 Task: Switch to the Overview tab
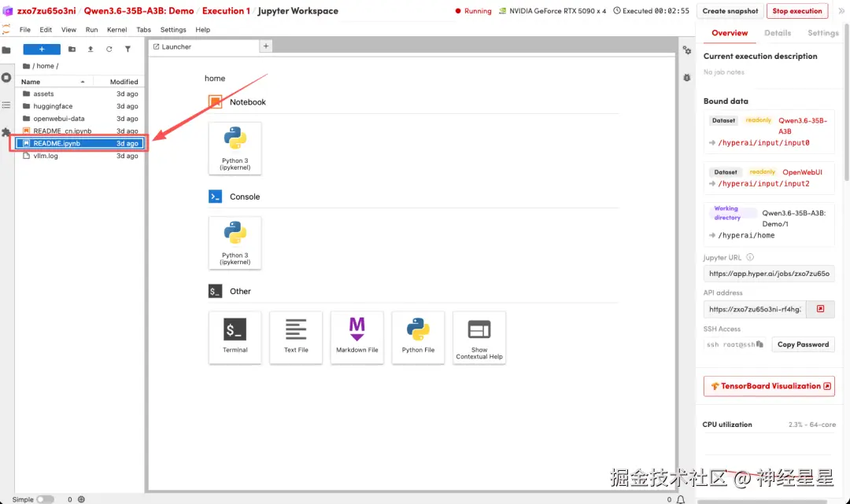point(730,33)
